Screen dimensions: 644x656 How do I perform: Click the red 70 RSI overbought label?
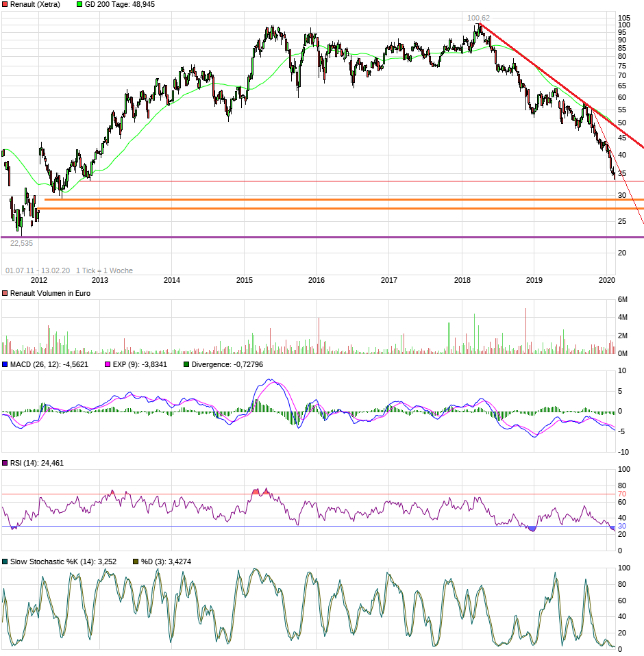[x=622, y=494]
